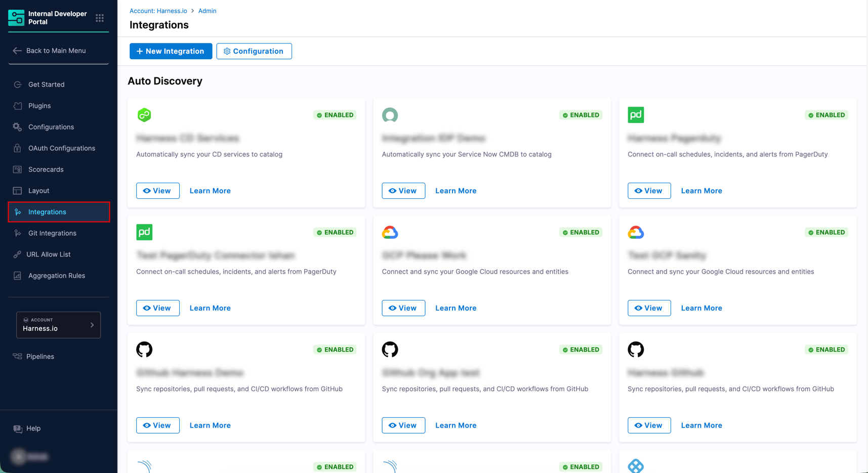Open Scorecards in the sidebar

pos(46,169)
